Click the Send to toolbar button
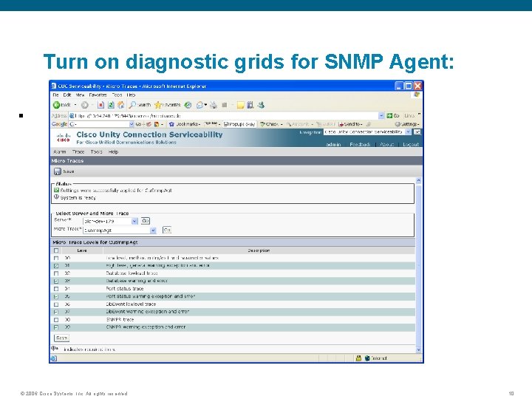 [350, 124]
